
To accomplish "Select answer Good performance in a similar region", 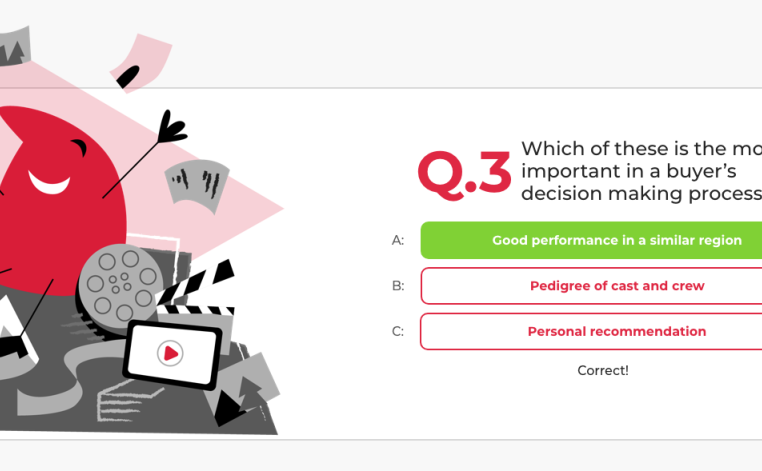I will coord(591,240).
